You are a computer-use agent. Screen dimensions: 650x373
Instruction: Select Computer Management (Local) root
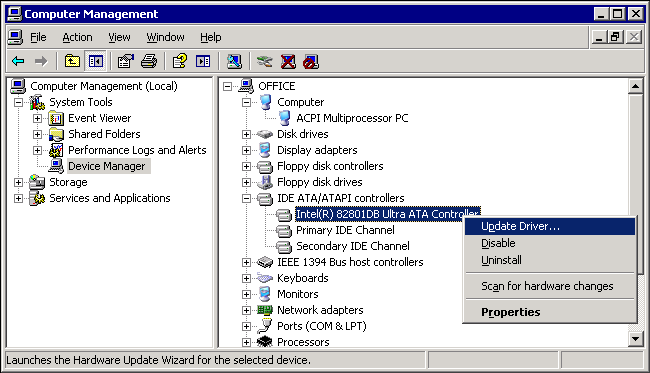pyautogui.click(x=104, y=86)
